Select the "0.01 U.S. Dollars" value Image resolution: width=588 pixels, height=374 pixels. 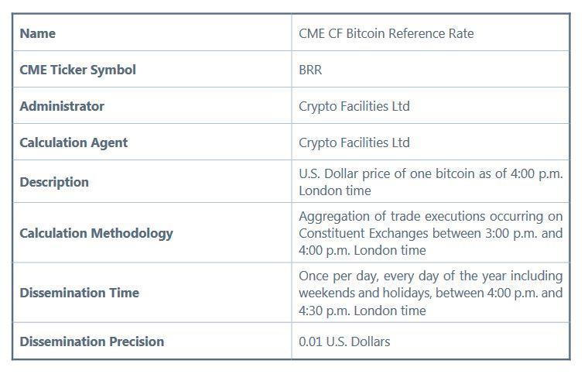point(344,341)
